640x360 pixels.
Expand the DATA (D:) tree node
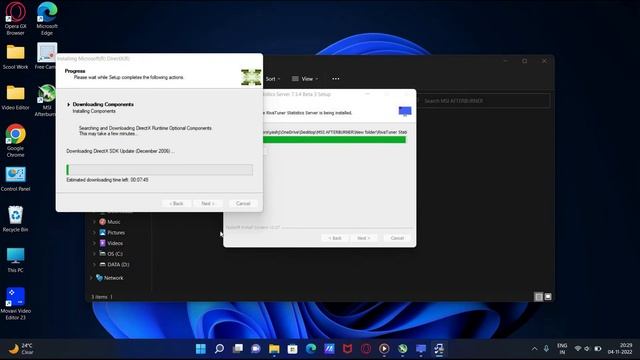(x=94, y=264)
